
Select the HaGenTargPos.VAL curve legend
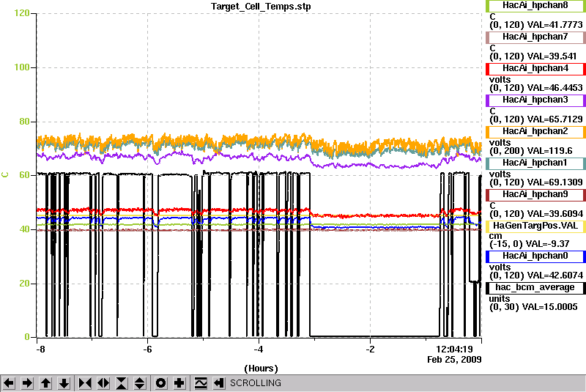(535, 226)
